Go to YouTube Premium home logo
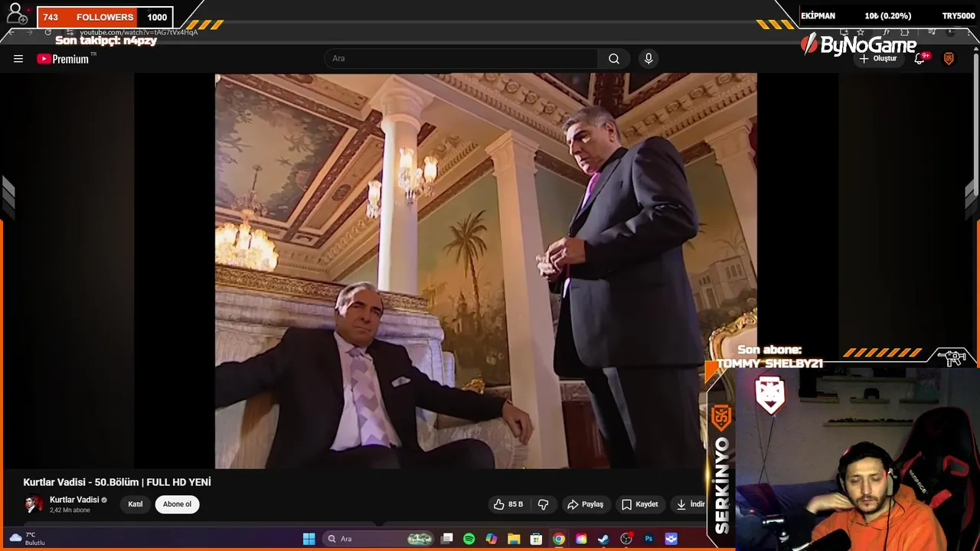 63,59
